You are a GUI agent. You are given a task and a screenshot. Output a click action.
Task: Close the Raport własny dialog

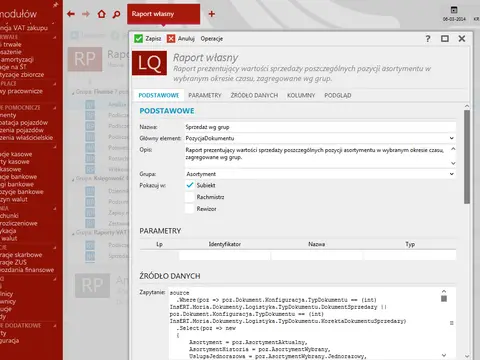tap(462, 39)
